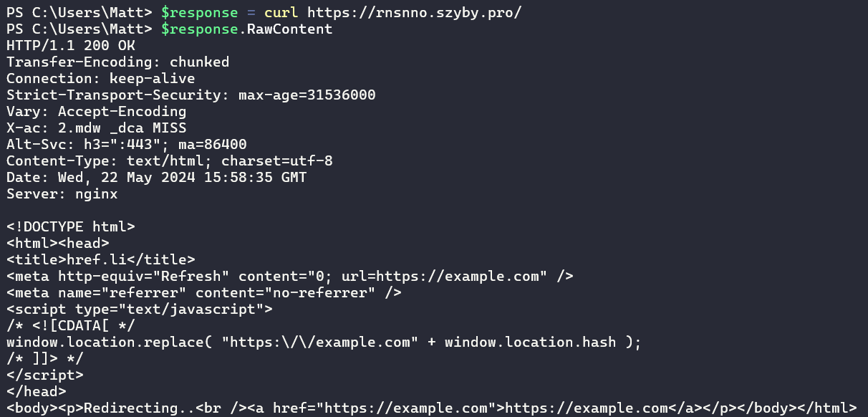Click the URL https://rnsnno.szyby.pro/
Viewport: 868px width, 417px height.
[415, 12]
